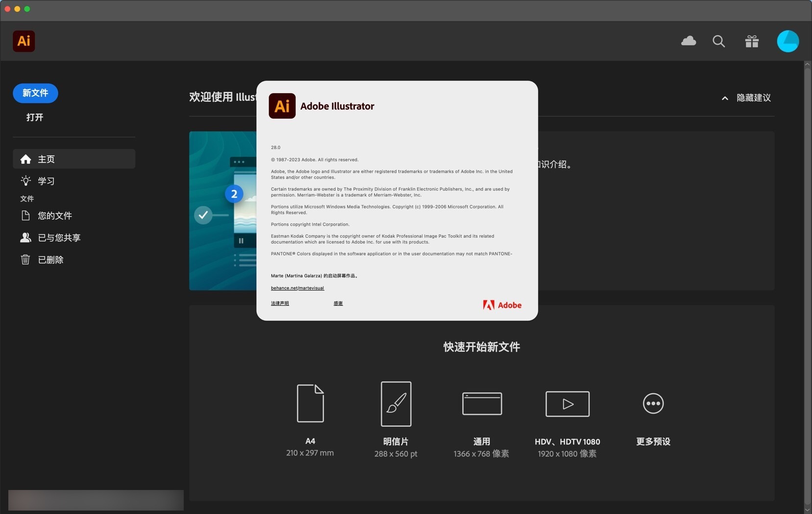Open the gift What's New icon
This screenshot has height=514, width=812.
(752, 41)
